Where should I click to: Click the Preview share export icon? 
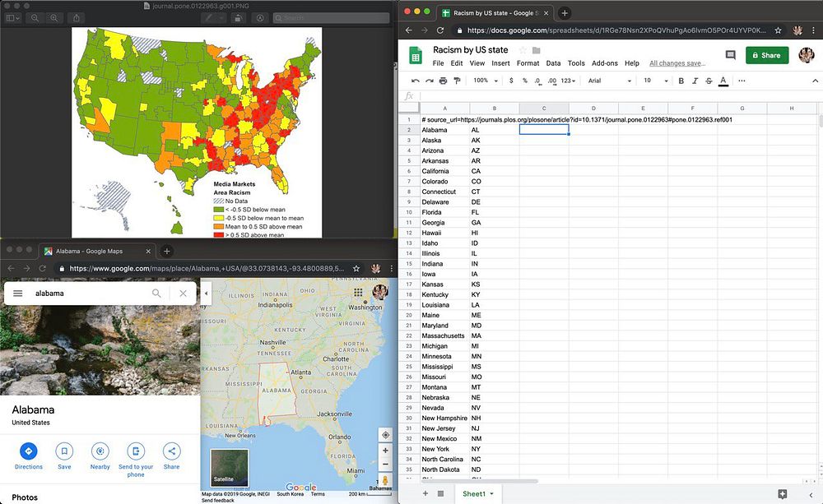pyautogui.click(x=77, y=17)
